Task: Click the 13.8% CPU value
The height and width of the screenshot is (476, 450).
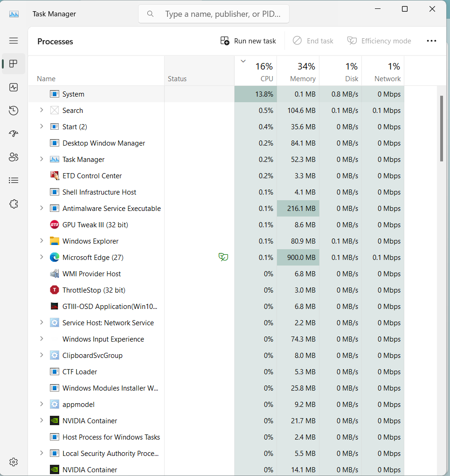Action: tap(264, 94)
